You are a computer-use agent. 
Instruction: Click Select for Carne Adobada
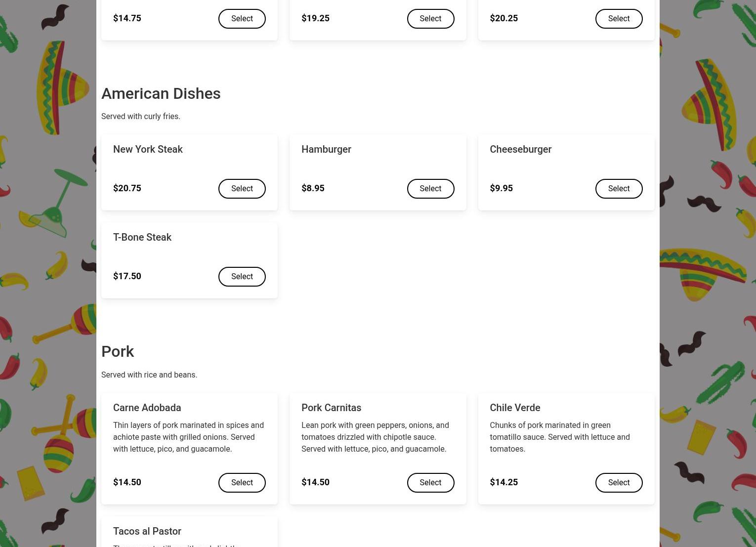pos(242,483)
